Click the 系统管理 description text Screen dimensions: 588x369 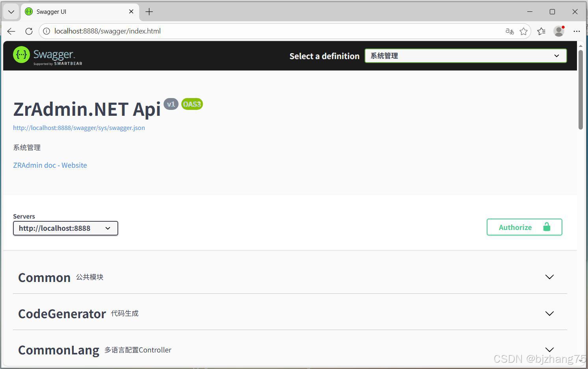click(x=27, y=148)
